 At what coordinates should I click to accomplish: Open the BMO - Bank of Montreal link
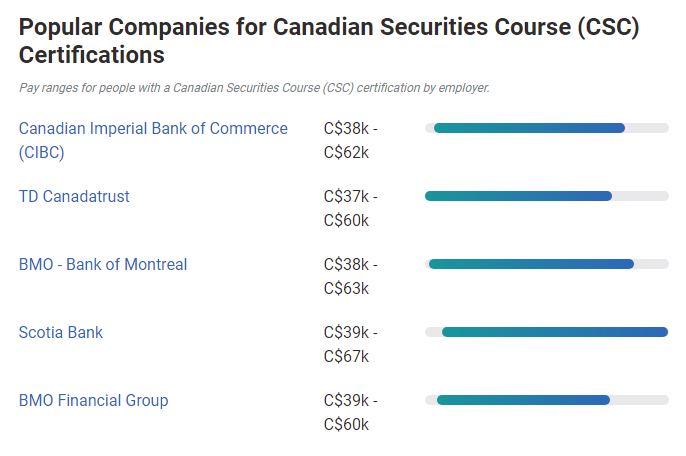103,264
